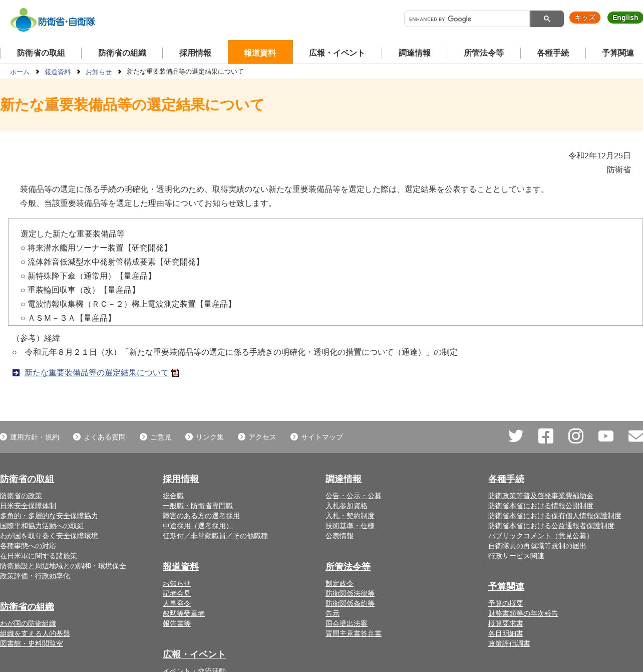This screenshot has height=672, width=643.
Task: Click the search magnifier button
Action: click(547, 19)
